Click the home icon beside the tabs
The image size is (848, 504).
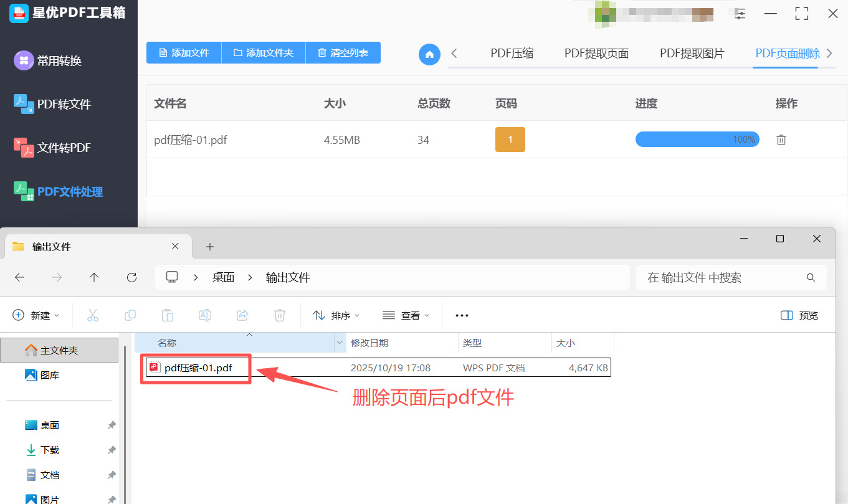429,54
